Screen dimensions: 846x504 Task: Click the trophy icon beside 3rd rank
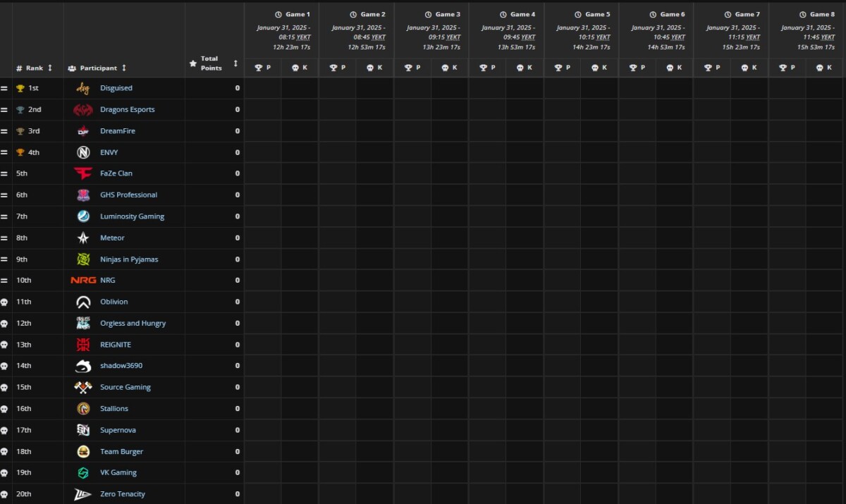20,131
